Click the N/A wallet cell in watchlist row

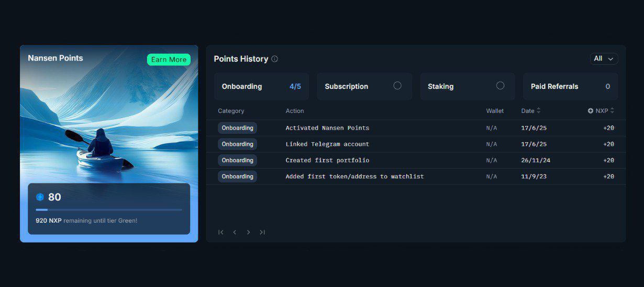pos(492,177)
